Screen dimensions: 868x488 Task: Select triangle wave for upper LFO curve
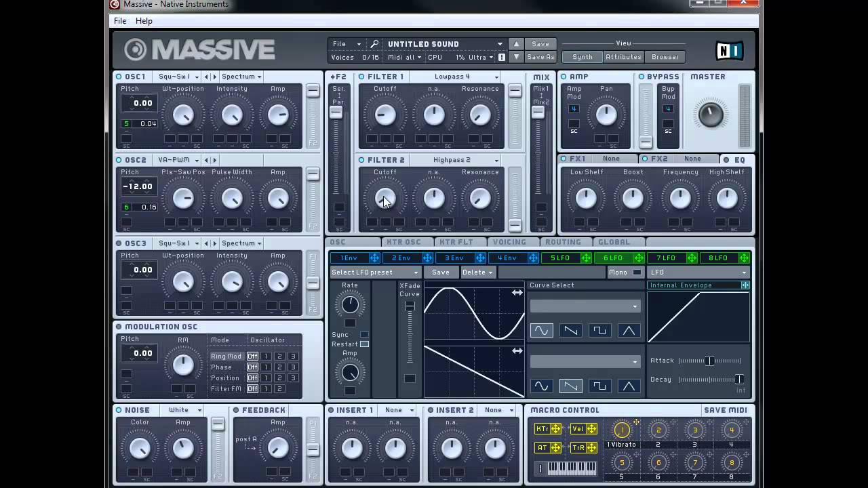[629, 331]
